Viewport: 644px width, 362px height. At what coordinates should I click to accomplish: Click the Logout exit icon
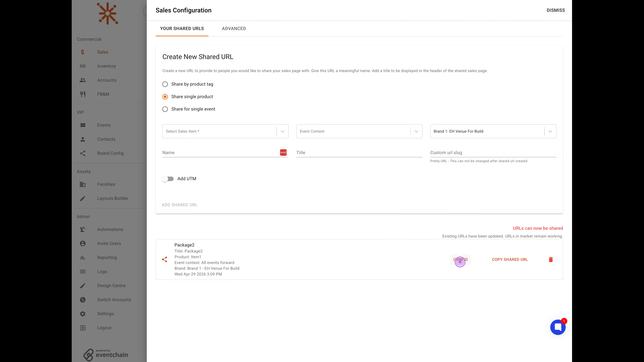(83, 328)
